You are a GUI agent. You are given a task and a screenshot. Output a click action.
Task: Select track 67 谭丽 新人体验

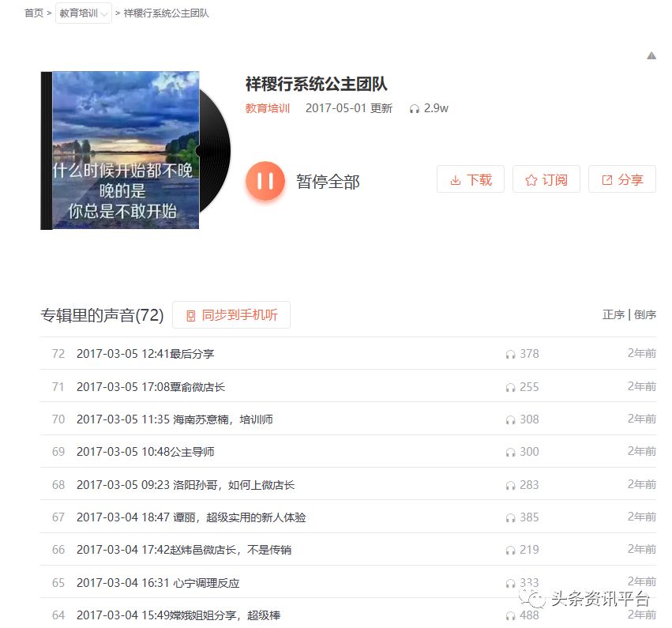(x=191, y=517)
